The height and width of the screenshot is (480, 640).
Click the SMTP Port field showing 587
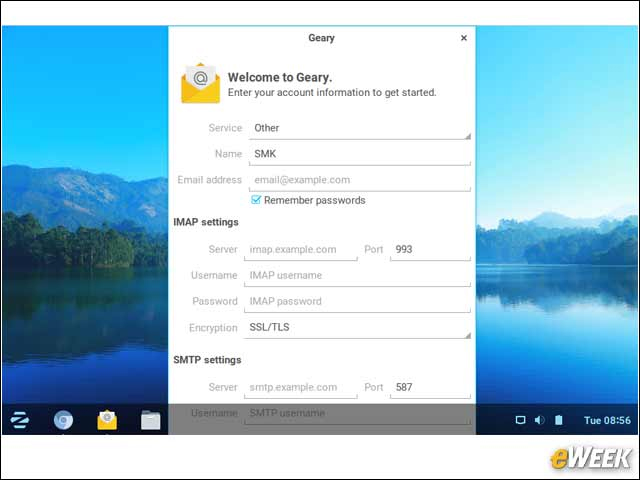coord(430,387)
